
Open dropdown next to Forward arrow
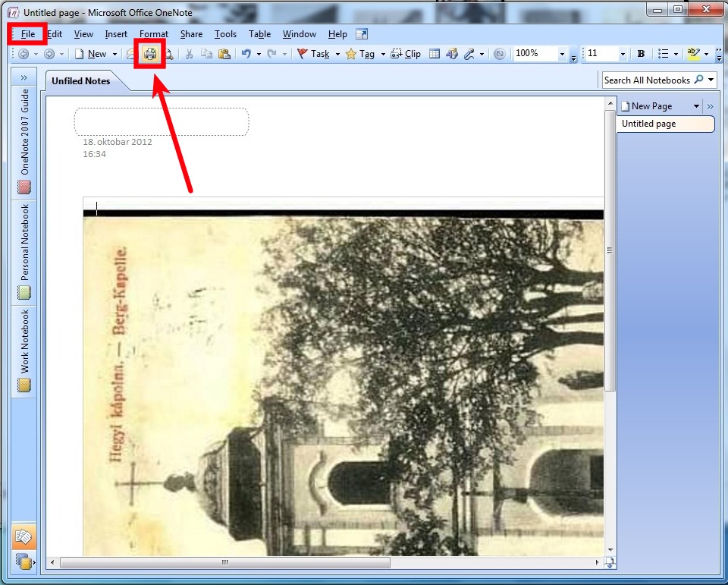tap(61, 55)
